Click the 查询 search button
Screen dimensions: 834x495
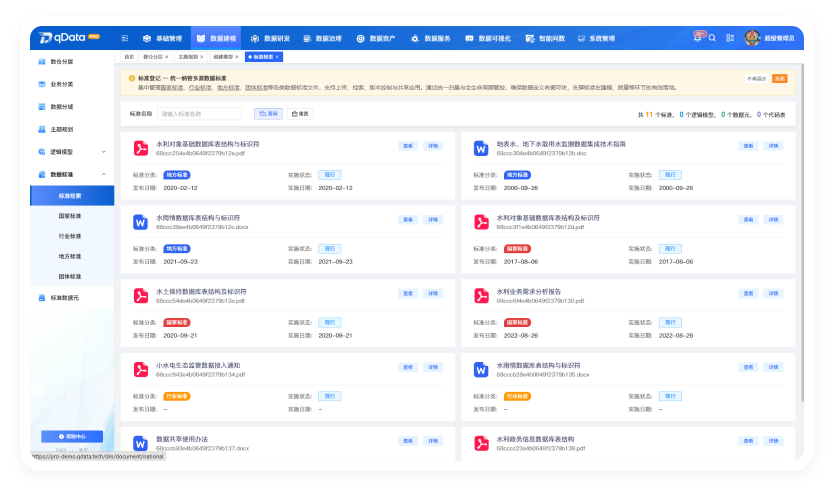point(268,114)
